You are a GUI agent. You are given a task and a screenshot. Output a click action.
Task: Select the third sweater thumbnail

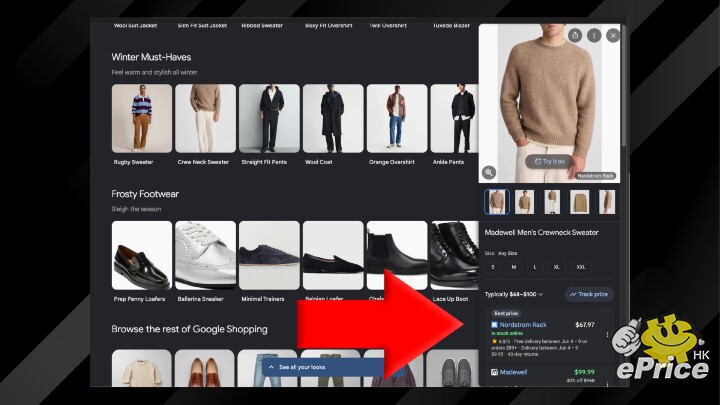(552, 202)
